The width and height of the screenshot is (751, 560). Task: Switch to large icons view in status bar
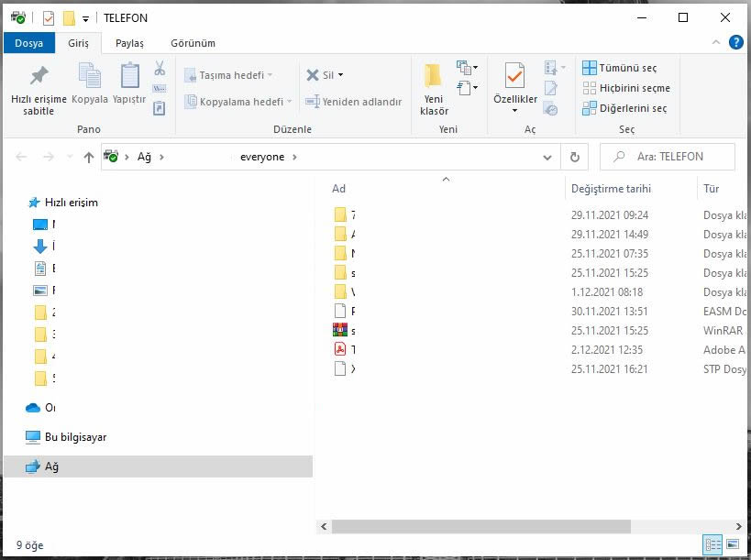(x=734, y=545)
